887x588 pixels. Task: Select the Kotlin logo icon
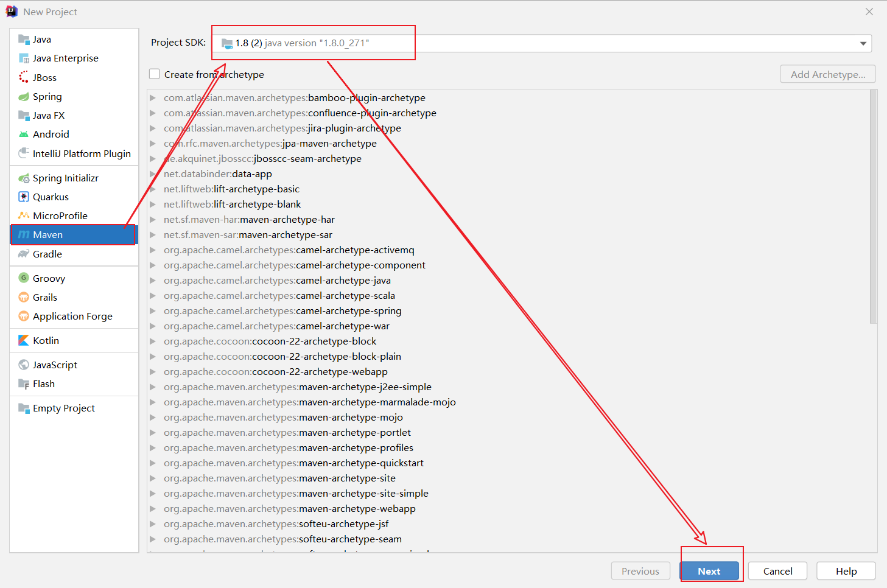(24, 340)
